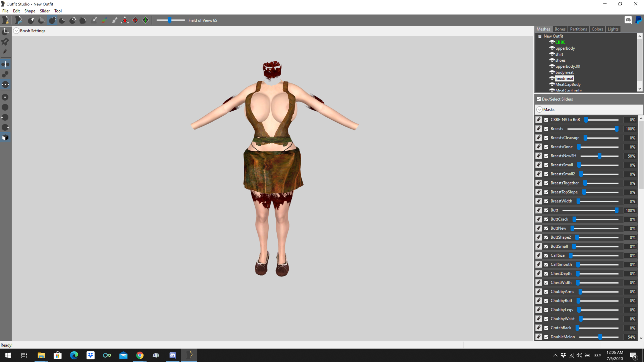The image size is (644, 362).
Task: Uncheck the BreastsCleavage slider checkbox
Action: pos(546,138)
